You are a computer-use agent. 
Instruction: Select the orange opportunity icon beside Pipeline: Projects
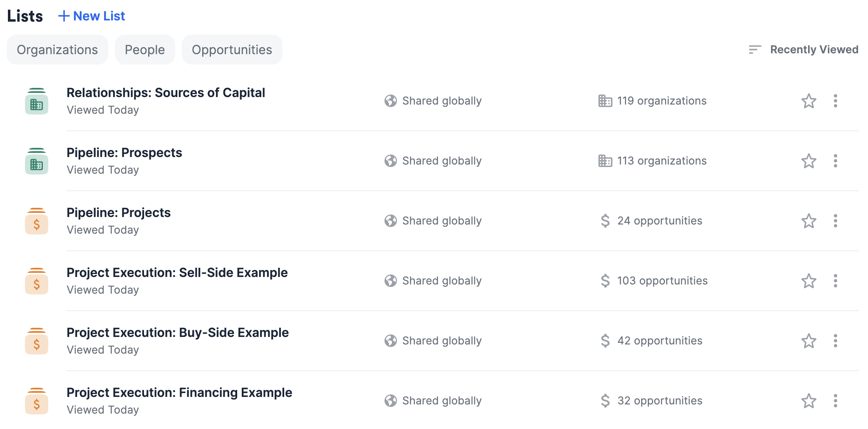37,221
